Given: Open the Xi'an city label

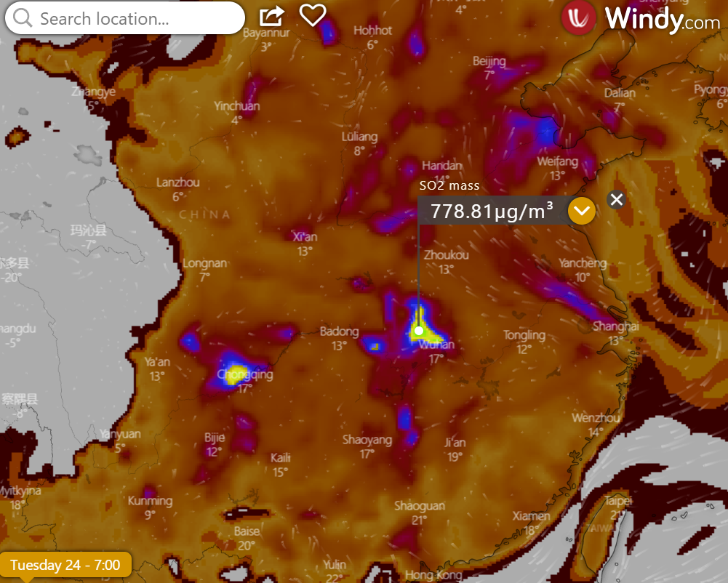Looking at the screenshot, I should pyautogui.click(x=305, y=237).
